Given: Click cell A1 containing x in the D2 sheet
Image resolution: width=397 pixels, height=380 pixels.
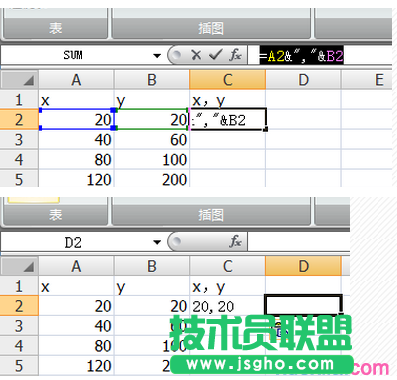Looking at the screenshot, I should coord(76,286).
